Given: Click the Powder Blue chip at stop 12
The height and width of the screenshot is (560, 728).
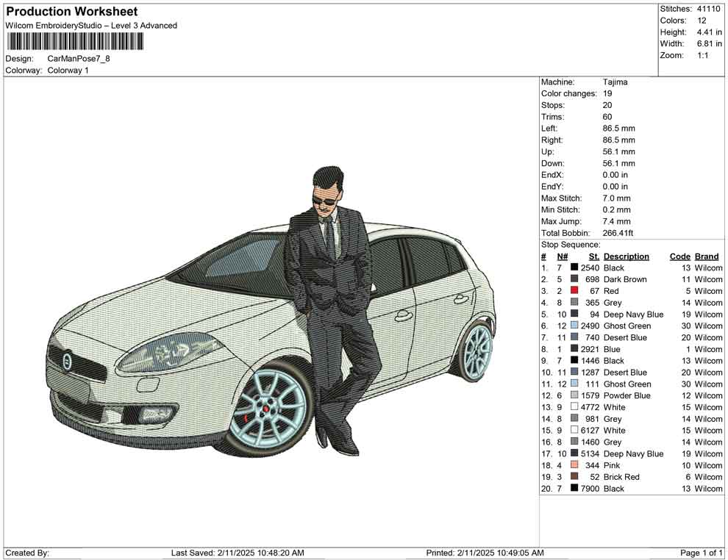Looking at the screenshot, I should [x=576, y=395].
